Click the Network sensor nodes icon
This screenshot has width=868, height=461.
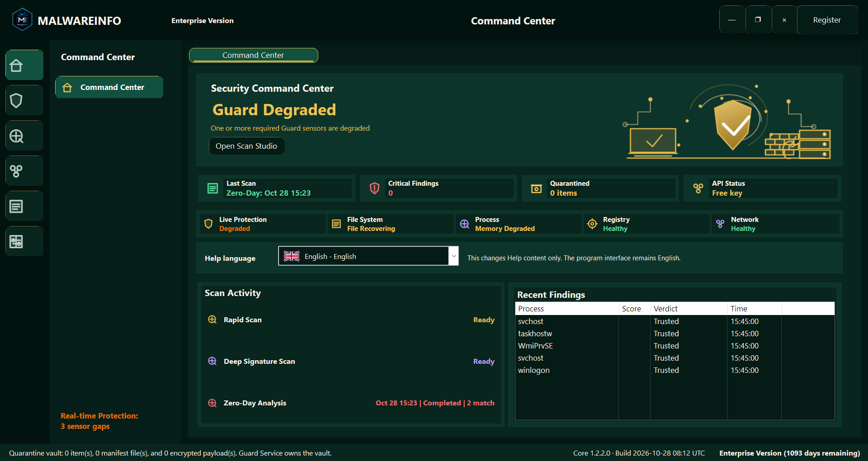(720, 224)
